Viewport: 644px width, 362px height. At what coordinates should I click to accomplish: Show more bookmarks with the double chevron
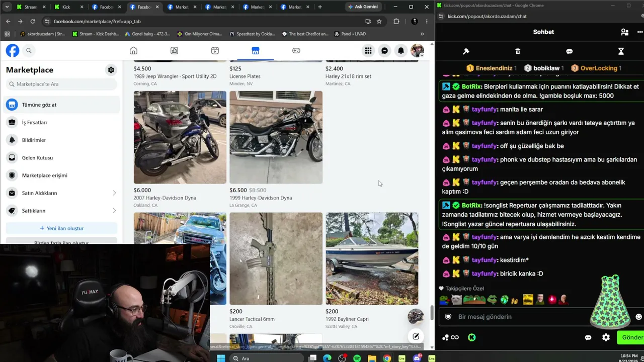click(422, 34)
